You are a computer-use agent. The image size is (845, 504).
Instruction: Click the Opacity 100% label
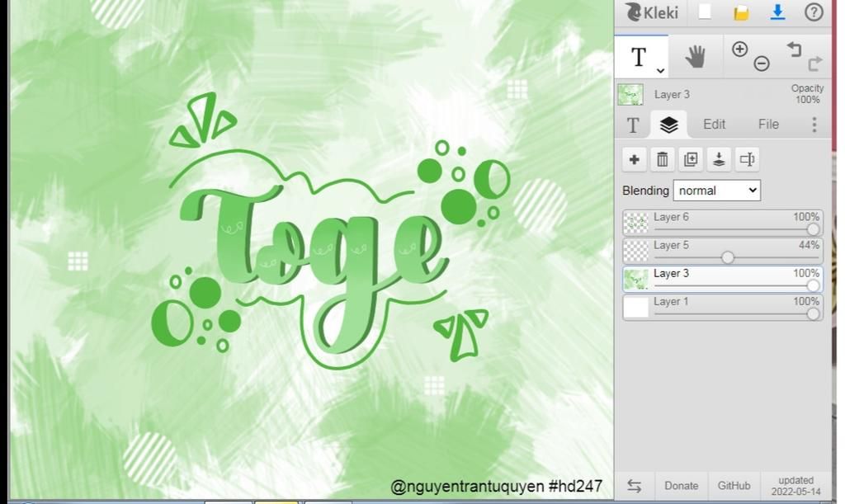(807, 94)
